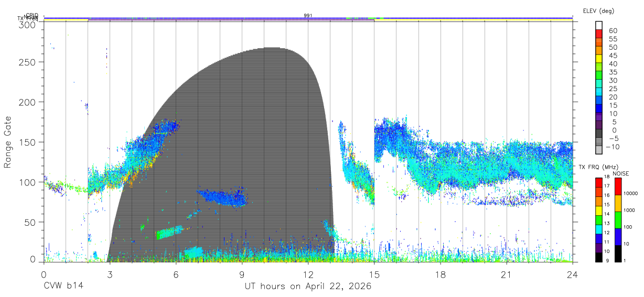
Task: Click the red swatch in ELEV colorbar
Action: pos(599,33)
